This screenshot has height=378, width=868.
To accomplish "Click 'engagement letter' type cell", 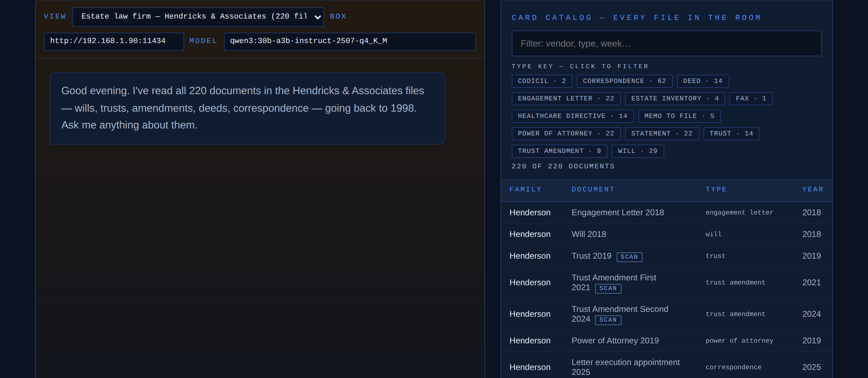I will tap(739, 213).
